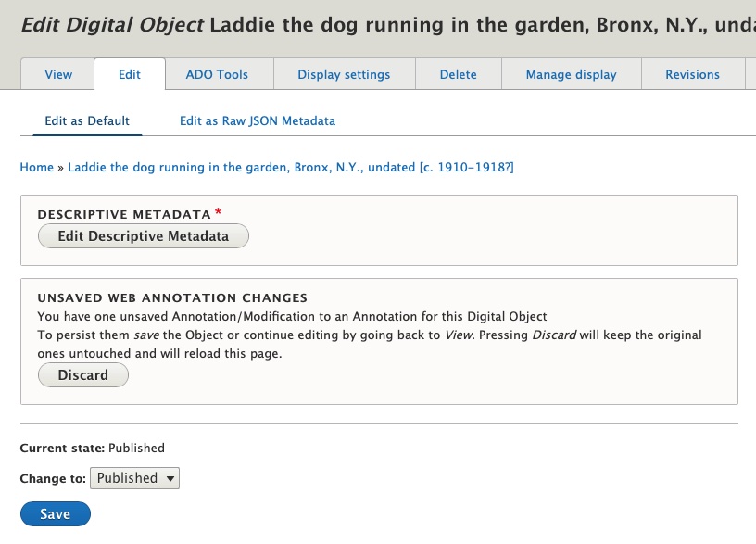Viewport: 756px width, 544px height.
Task: Open the Display settings tab
Action: click(344, 74)
